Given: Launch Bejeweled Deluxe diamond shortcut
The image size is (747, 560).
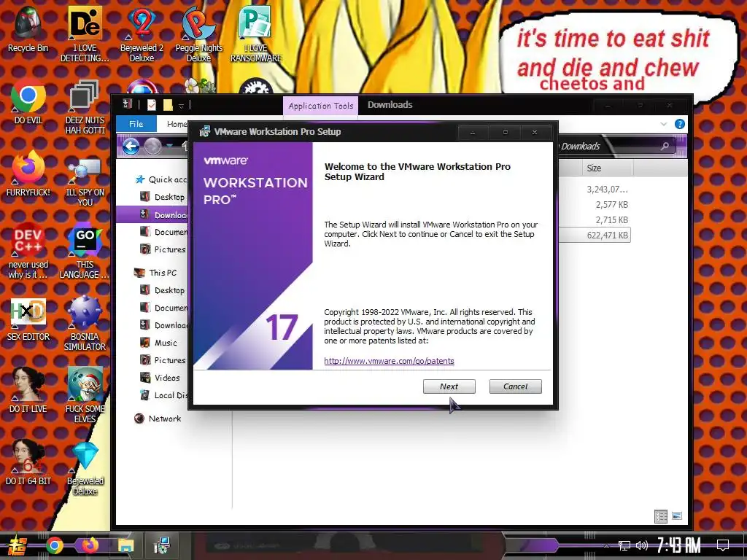Looking at the screenshot, I should coord(85,468).
